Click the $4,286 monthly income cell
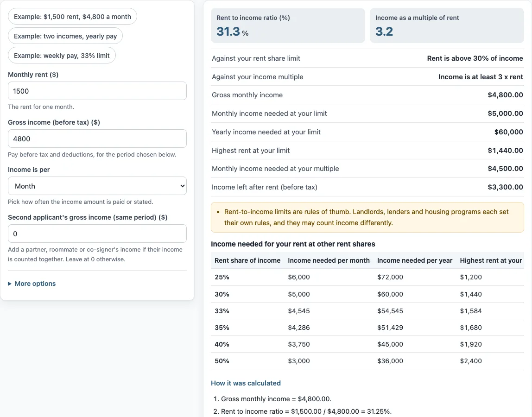532x417 pixels. [x=299, y=328]
